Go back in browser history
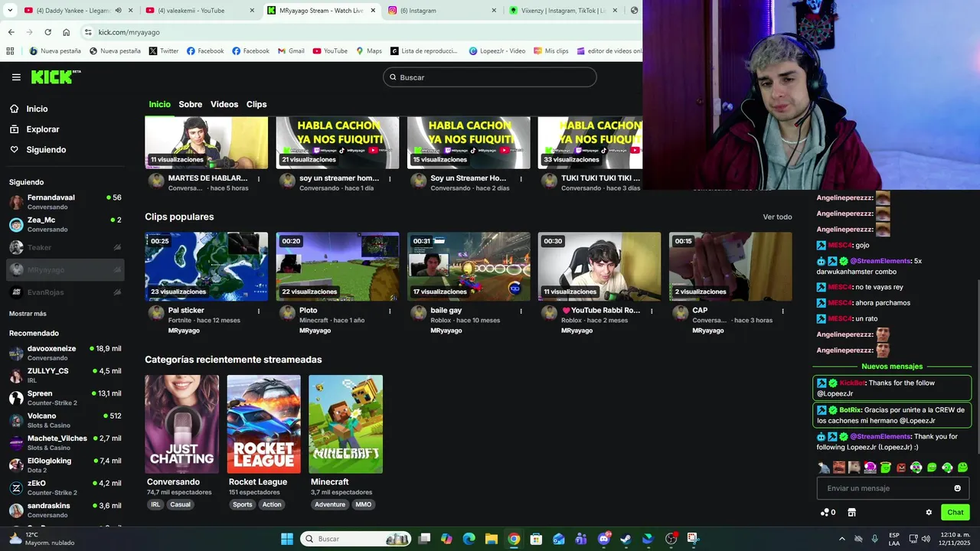This screenshot has width=980, height=551. [11, 32]
